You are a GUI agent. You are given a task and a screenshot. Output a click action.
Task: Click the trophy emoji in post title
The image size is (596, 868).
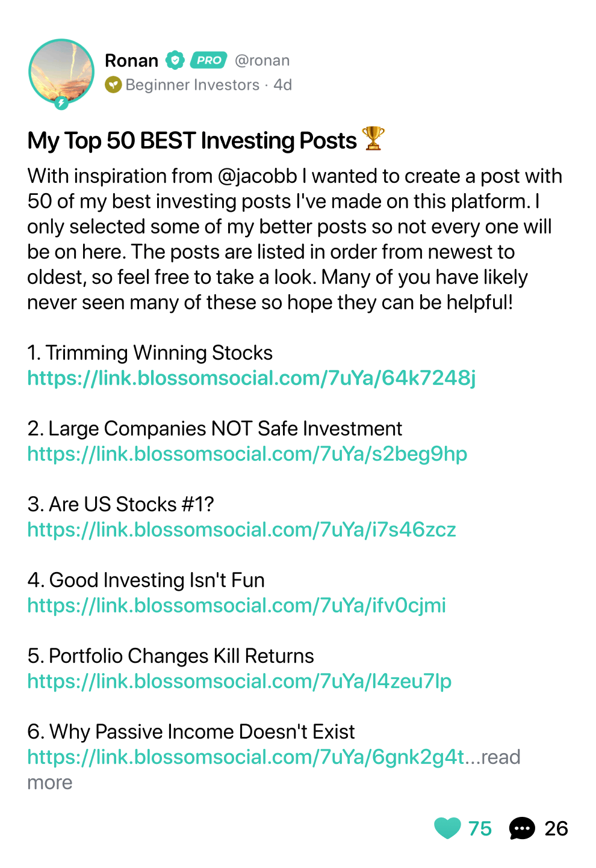[373, 139]
